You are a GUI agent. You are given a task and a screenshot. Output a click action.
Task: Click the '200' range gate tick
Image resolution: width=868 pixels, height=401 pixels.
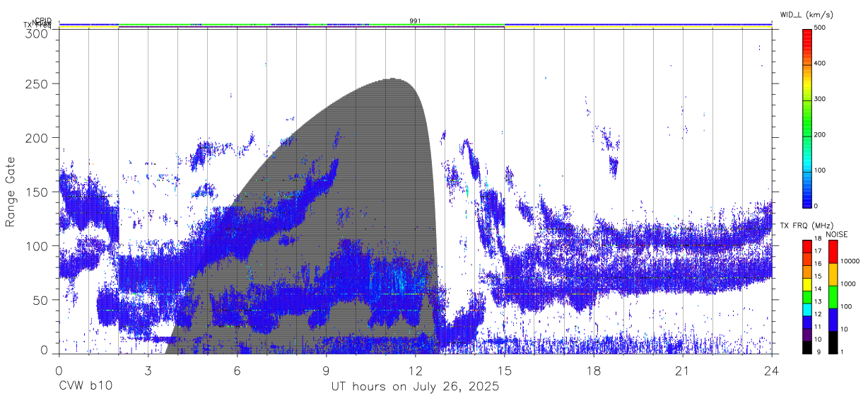[x=36, y=137]
